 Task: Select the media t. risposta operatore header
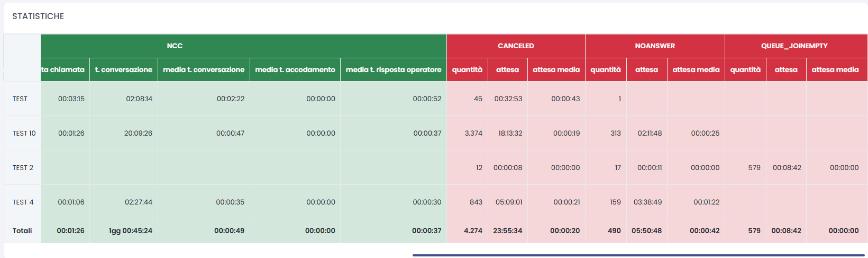click(394, 70)
